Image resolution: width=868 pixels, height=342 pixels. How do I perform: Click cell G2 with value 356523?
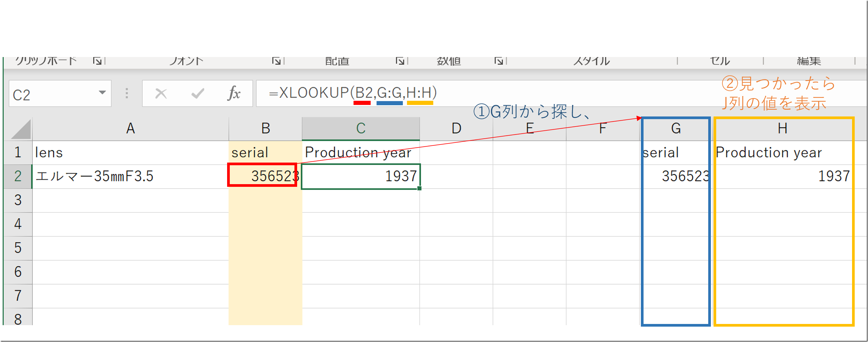pos(676,176)
